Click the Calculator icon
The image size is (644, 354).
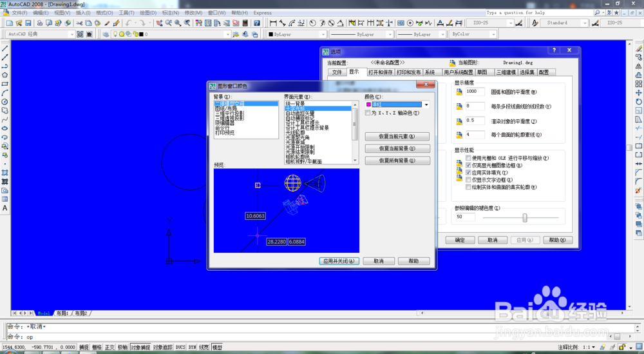click(245, 23)
